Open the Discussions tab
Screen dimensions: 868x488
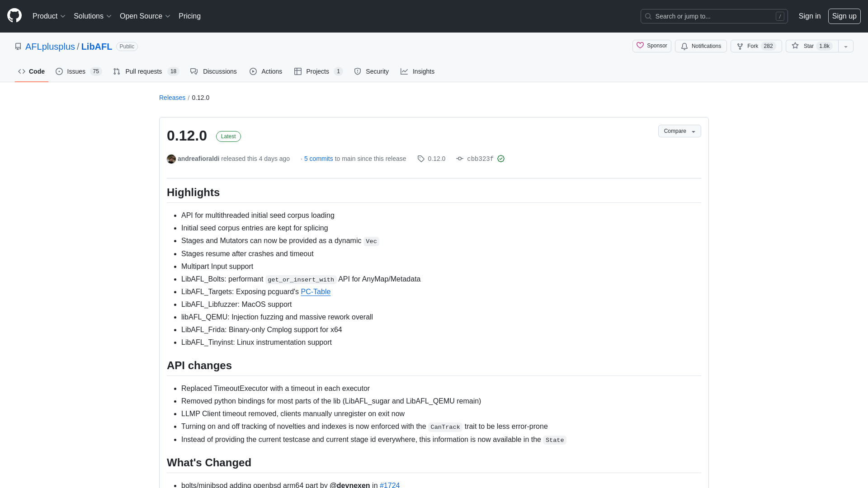click(x=213, y=71)
